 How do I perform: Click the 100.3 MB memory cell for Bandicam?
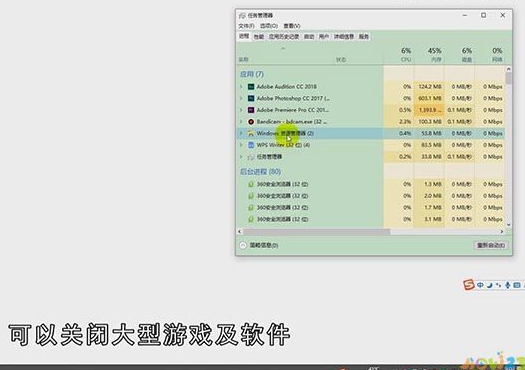click(429, 122)
